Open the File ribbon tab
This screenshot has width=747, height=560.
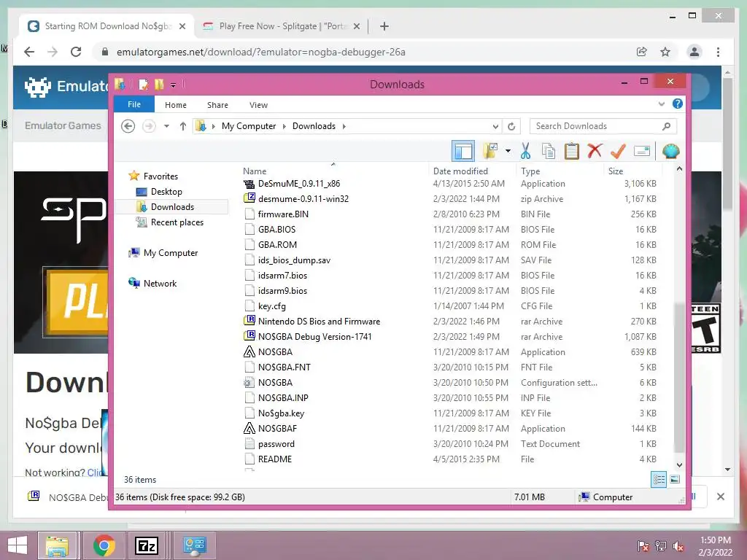pos(134,104)
